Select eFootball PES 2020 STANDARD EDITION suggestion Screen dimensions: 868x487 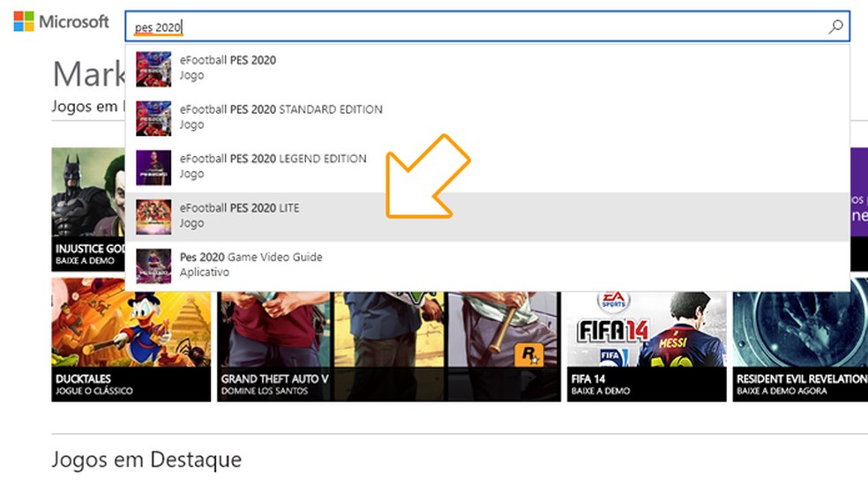point(488,118)
